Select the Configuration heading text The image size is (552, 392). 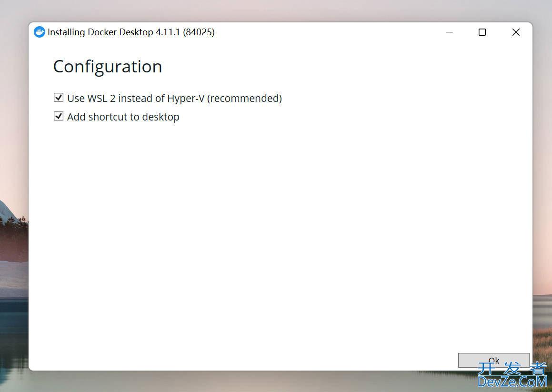click(x=108, y=67)
